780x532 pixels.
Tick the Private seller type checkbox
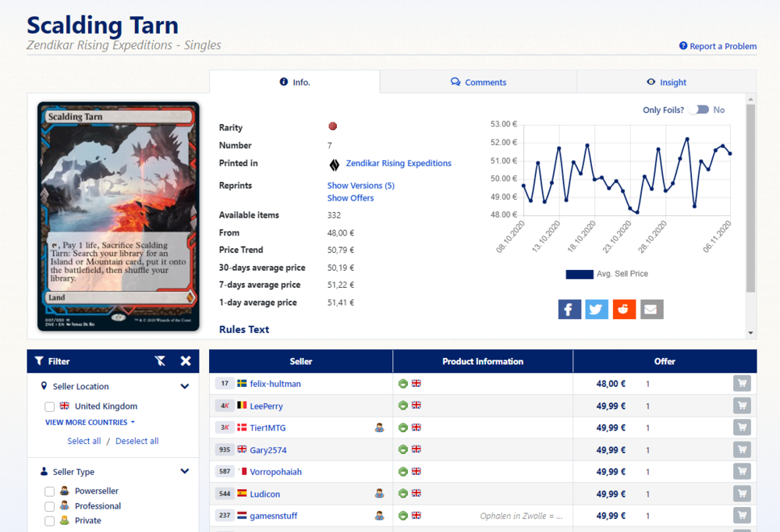tap(50, 521)
